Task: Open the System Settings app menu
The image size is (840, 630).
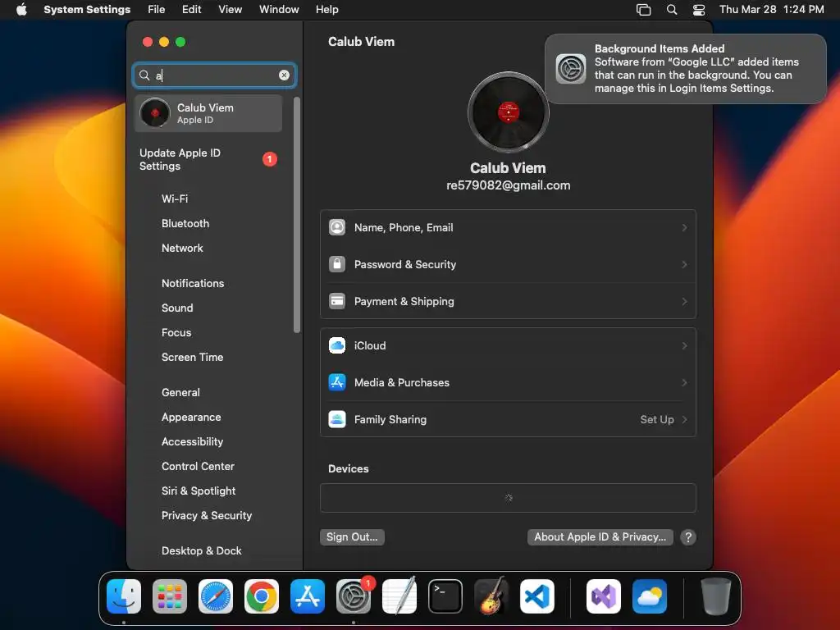Action: pyautogui.click(x=87, y=9)
